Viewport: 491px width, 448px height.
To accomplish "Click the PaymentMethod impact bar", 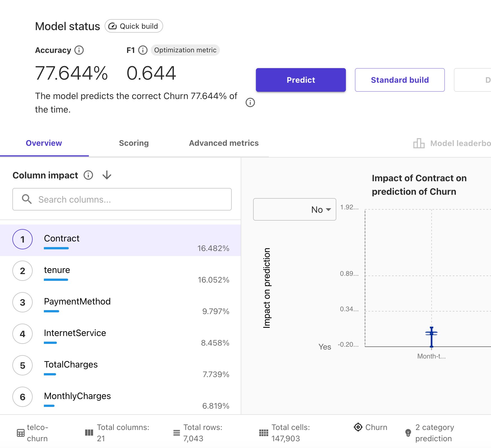I will (51, 311).
